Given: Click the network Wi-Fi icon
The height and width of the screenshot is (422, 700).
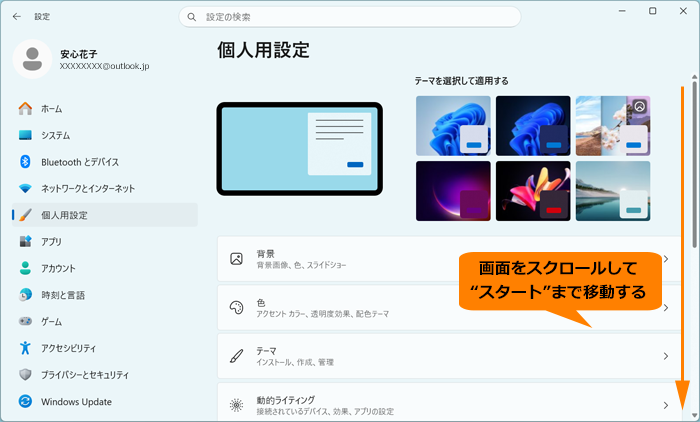Looking at the screenshot, I should [25, 188].
